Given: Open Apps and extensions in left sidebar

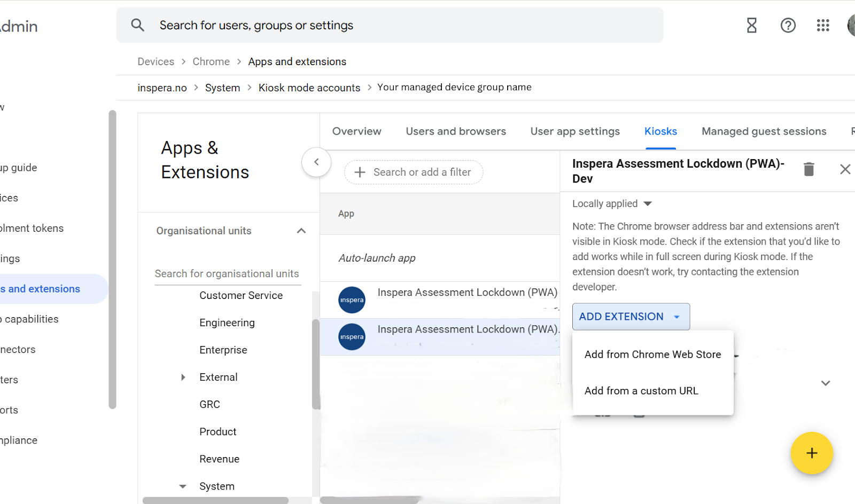Looking at the screenshot, I should (53, 289).
